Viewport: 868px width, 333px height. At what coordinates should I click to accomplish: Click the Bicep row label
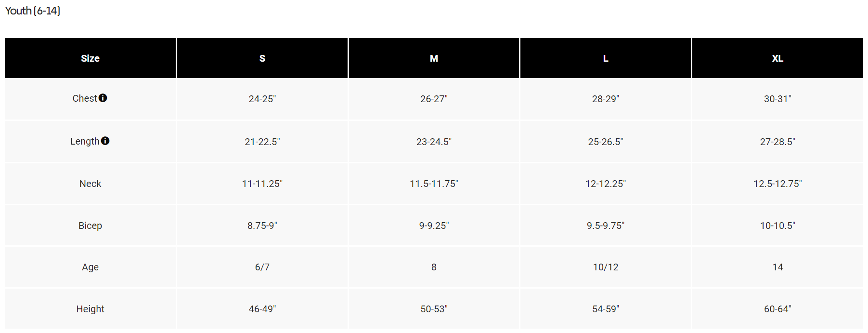tap(90, 226)
